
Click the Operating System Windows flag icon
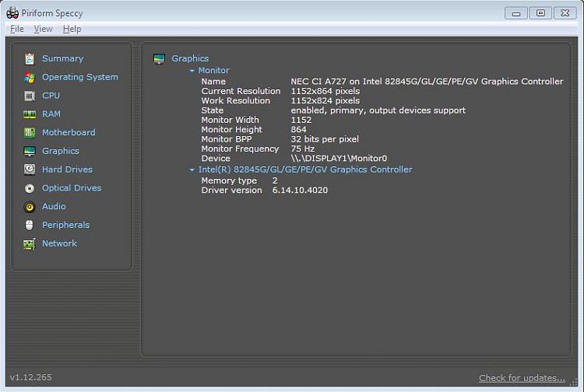click(x=30, y=77)
